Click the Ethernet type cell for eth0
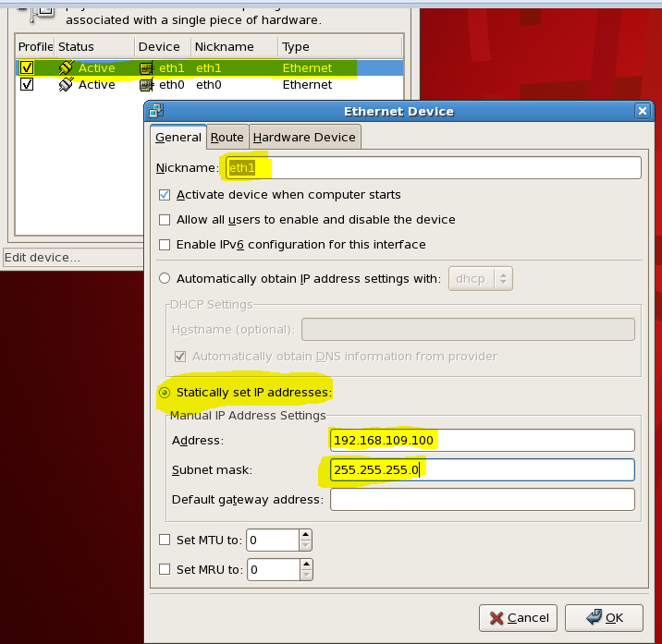662x644 pixels. [x=307, y=85]
